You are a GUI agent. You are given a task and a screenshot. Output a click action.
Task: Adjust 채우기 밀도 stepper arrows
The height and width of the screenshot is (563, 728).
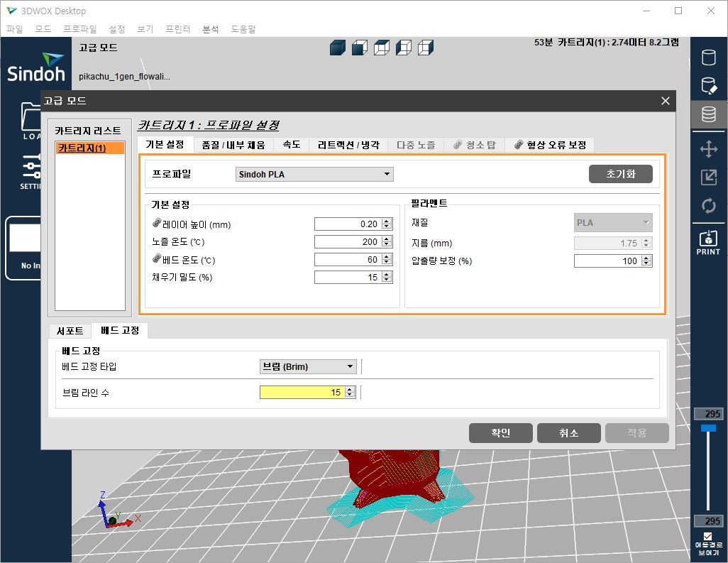[387, 278]
